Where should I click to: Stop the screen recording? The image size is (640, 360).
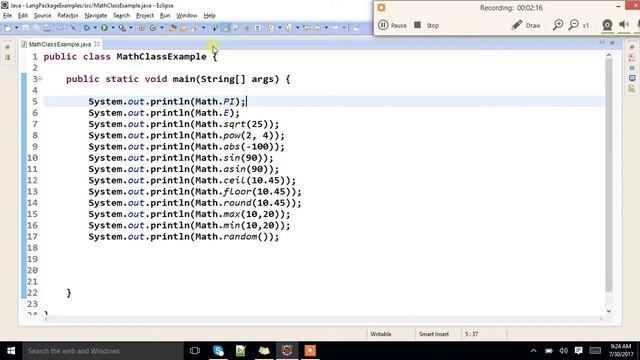pyautogui.click(x=427, y=25)
